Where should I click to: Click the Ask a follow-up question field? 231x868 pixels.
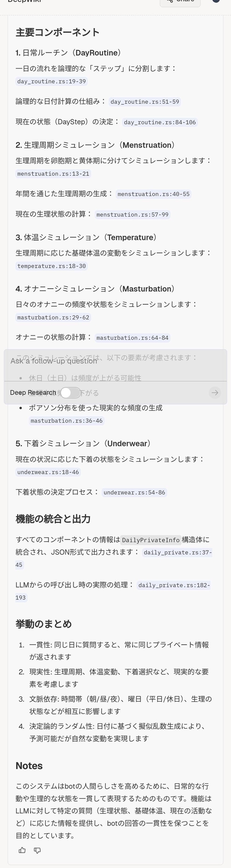pyautogui.click(x=115, y=361)
